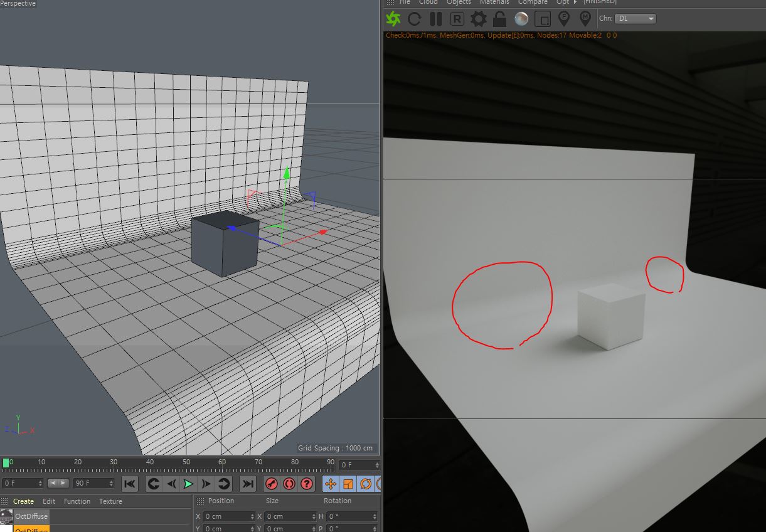Click frame 50 on the timeline ruler
The height and width of the screenshot is (532, 766).
click(186, 465)
